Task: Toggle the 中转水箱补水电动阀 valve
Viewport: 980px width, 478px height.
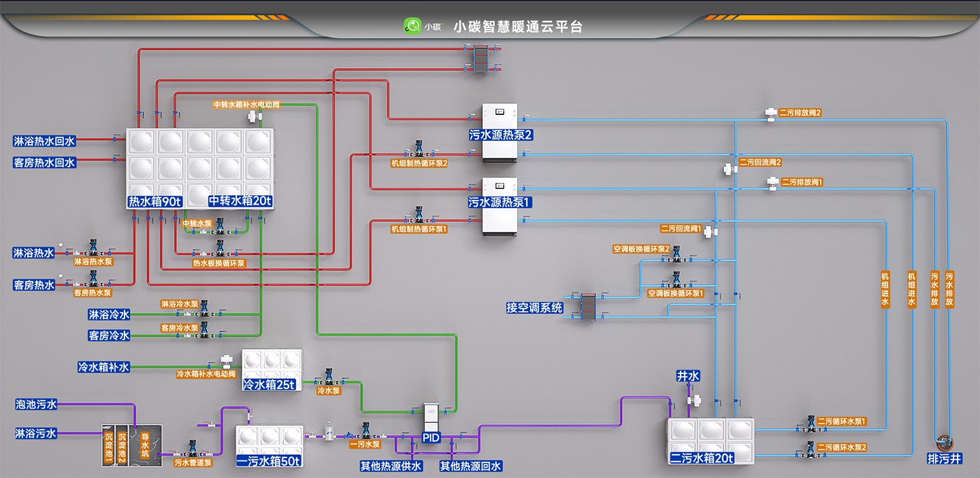Action: point(256,116)
